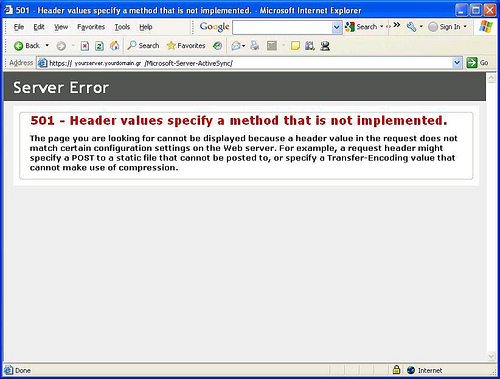Expand the address bar history dropdown

coord(457,63)
